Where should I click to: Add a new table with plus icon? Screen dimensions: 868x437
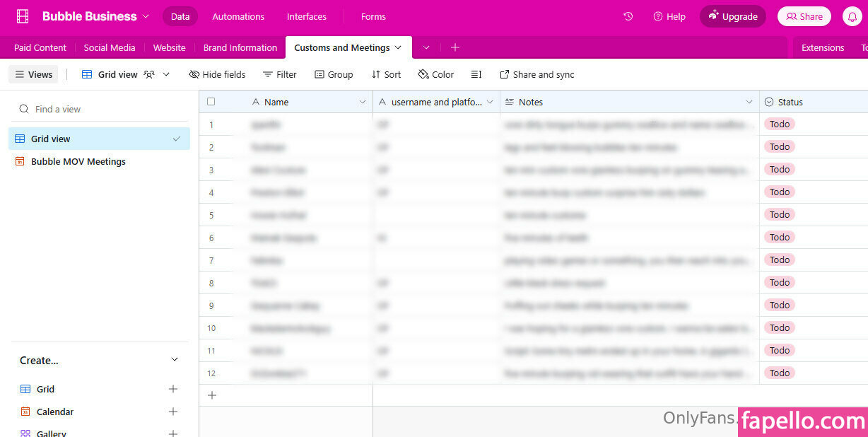pyautogui.click(x=455, y=47)
